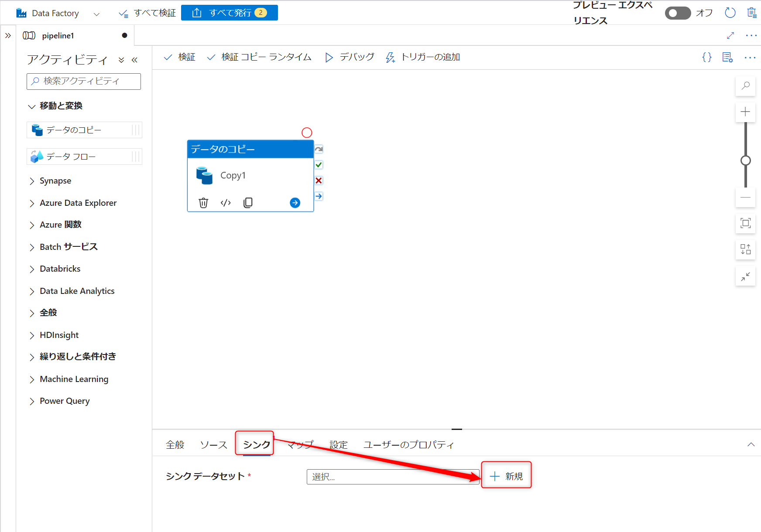Click the skip output handle on Copy1
The width and height of the screenshot is (761, 532).
[x=319, y=149]
